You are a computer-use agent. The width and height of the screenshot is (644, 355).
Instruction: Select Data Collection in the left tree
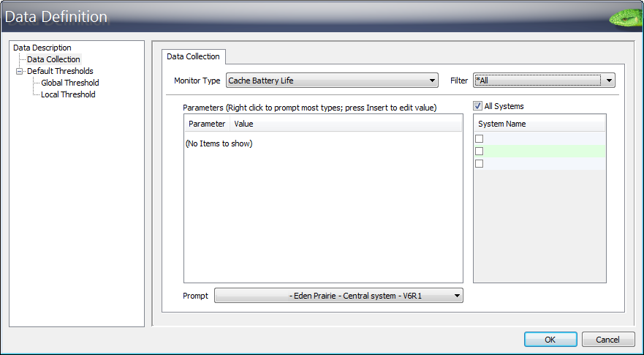(53, 59)
